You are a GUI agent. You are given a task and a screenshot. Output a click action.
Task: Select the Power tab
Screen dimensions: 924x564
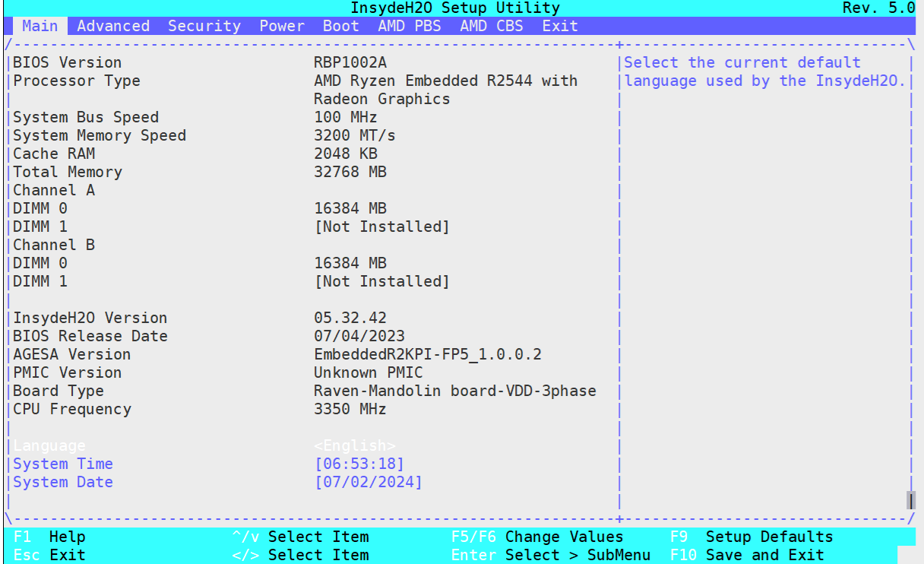(x=282, y=26)
